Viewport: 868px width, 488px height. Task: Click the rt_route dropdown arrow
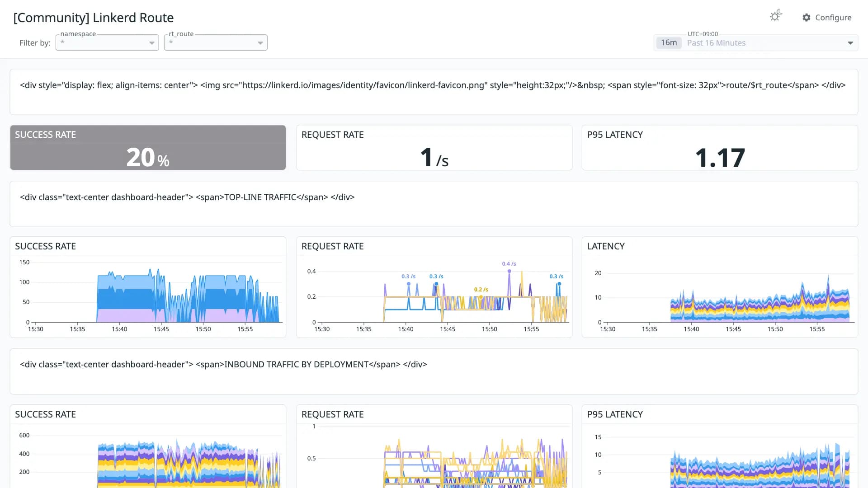[260, 43]
